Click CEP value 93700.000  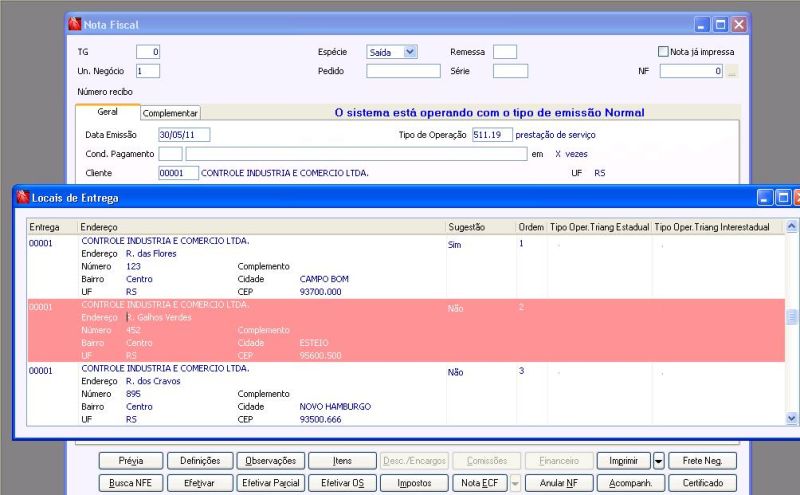pos(320,292)
